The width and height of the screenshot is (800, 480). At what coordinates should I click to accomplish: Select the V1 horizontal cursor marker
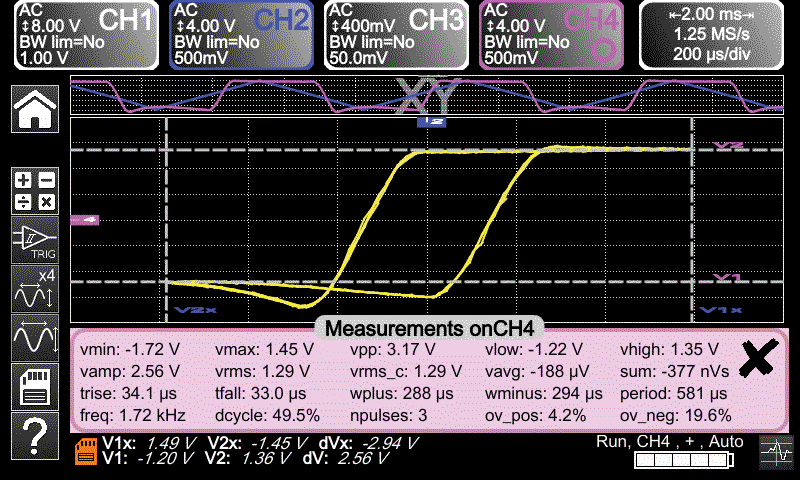tap(726, 278)
